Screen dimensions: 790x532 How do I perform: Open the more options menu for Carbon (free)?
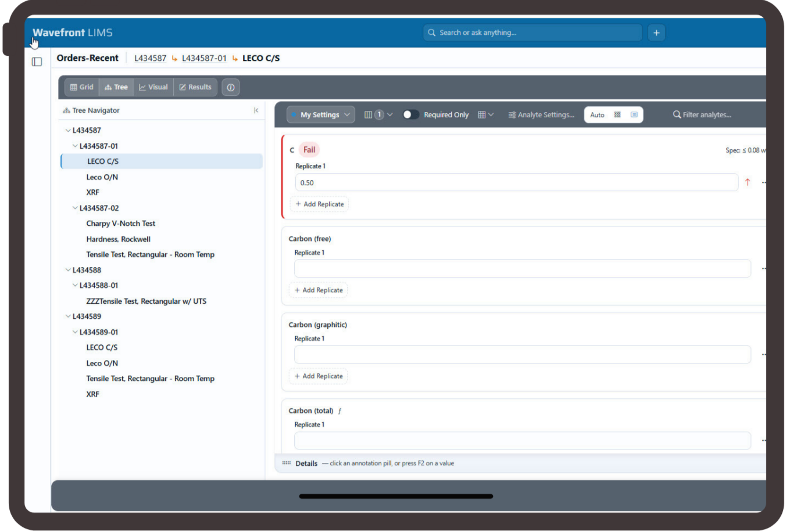click(x=763, y=268)
